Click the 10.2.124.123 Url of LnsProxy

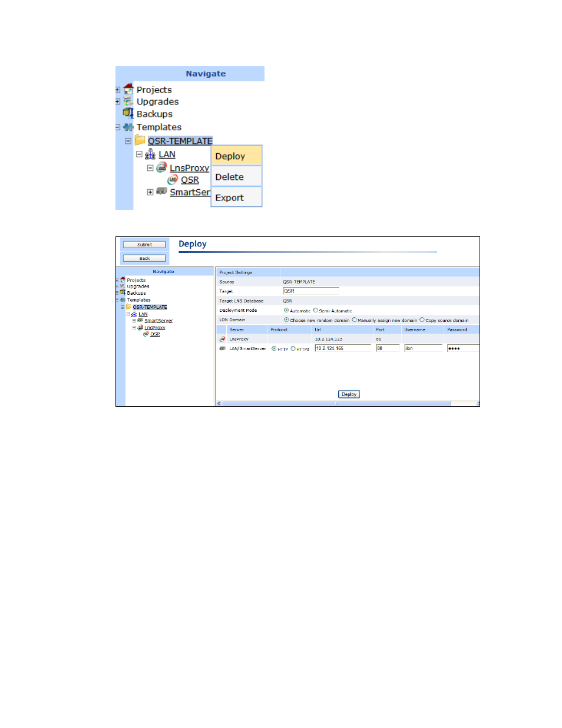(x=328, y=339)
